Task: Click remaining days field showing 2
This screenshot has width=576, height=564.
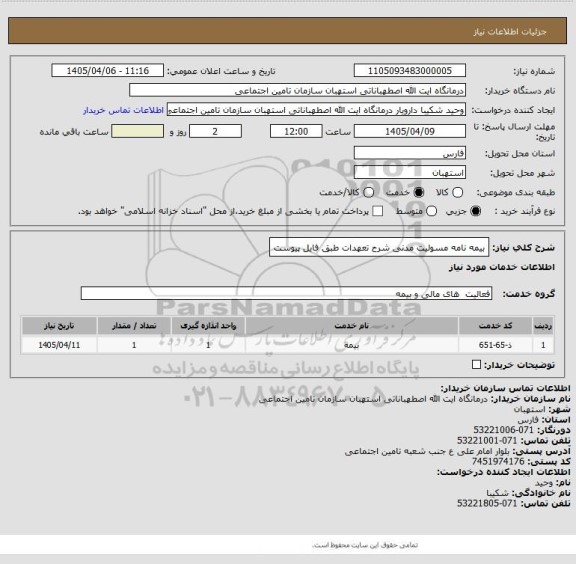Action: [215, 131]
